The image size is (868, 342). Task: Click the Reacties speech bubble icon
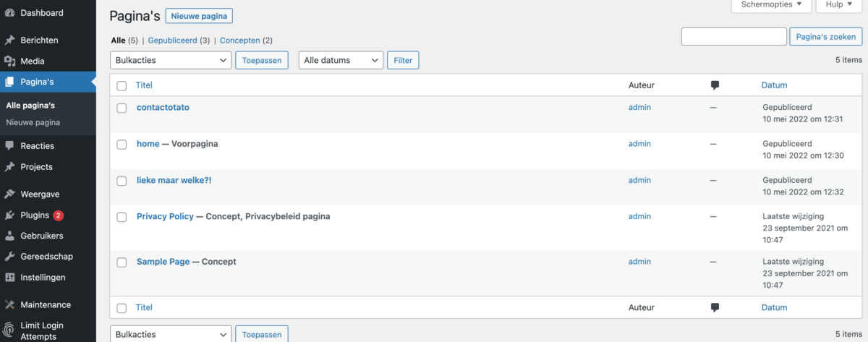click(x=9, y=146)
